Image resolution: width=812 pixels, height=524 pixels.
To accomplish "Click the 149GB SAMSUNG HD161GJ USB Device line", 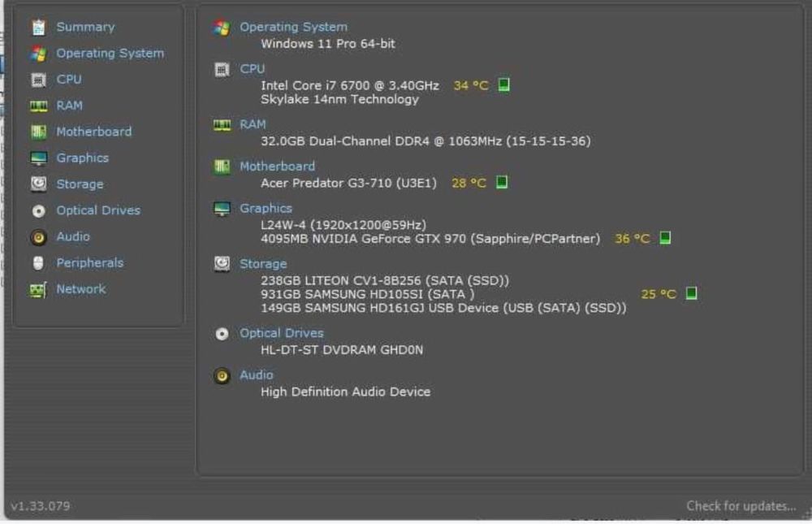I will (x=443, y=309).
